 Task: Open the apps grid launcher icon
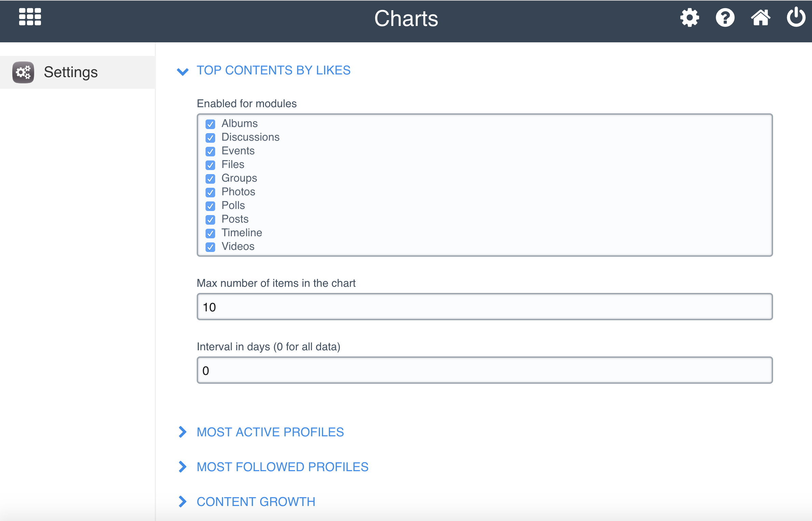point(30,17)
